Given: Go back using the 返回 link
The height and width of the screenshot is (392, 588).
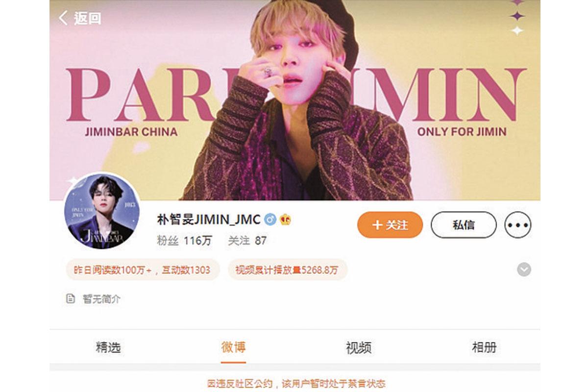Looking at the screenshot, I should click(88, 18).
